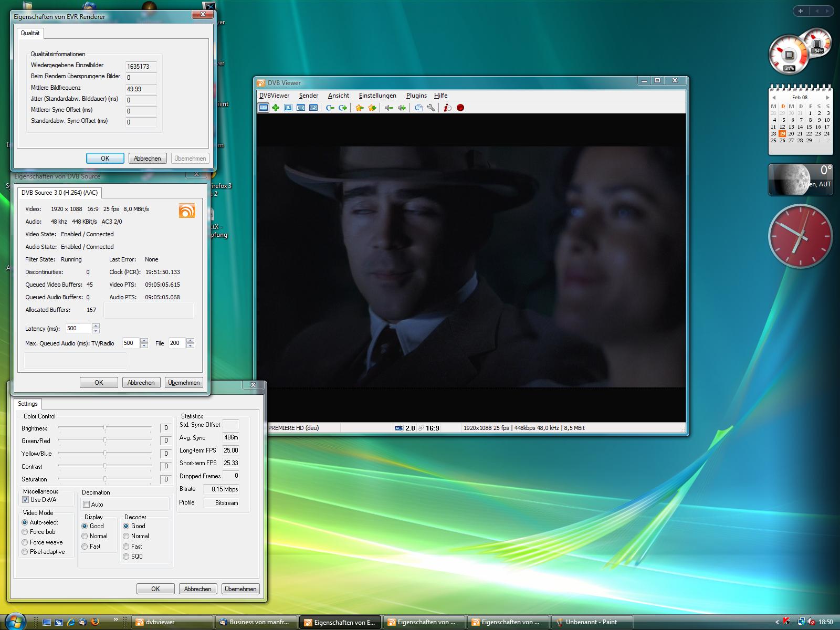The width and height of the screenshot is (840, 630).
Task: Switch to dvbviewer taskbar button
Action: (x=172, y=622)
